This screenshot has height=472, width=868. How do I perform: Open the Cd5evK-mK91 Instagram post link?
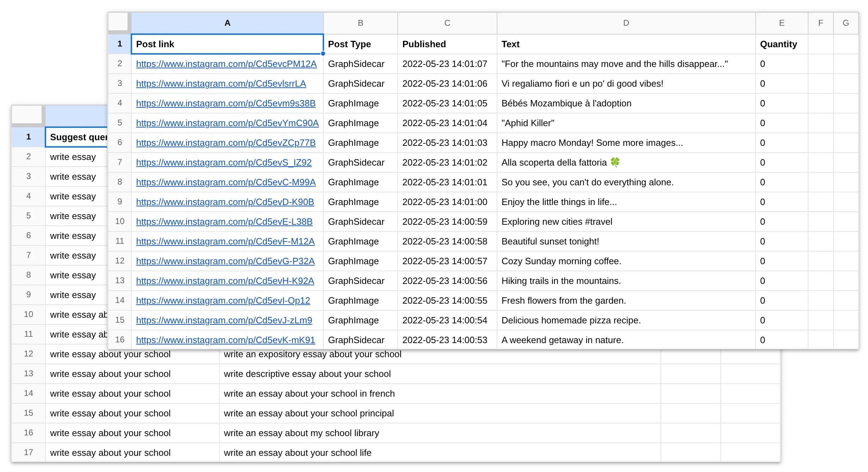pyautogui.click(x=225, y=340)
